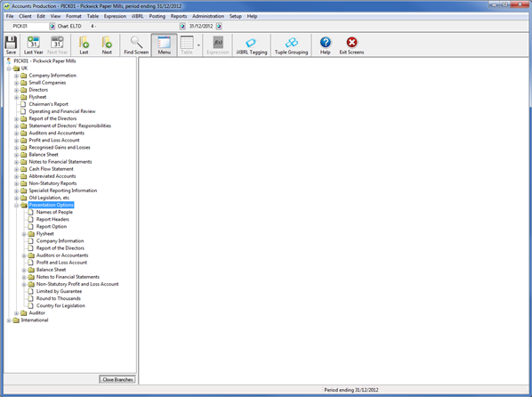Screen dimensions: 532x397
Task: Open Limited by Guarantee page
Action: [x=59, y=291]
